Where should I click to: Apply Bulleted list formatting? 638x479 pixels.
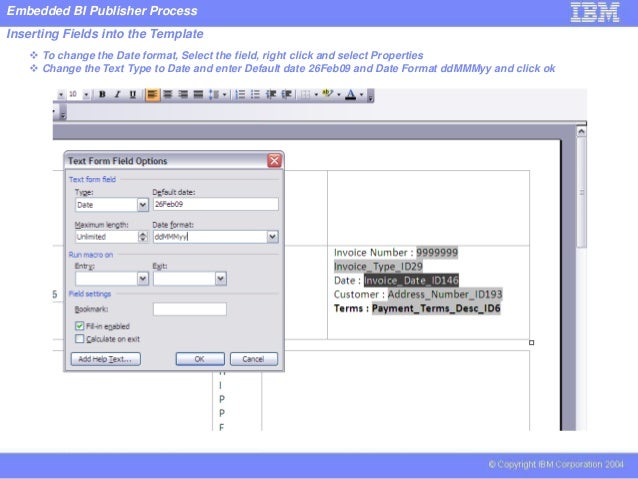256,94
